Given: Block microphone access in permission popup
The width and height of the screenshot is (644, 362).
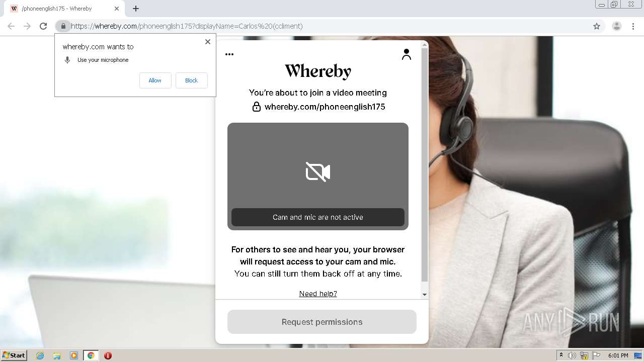Looking at the screenshot, I should 191,80.
